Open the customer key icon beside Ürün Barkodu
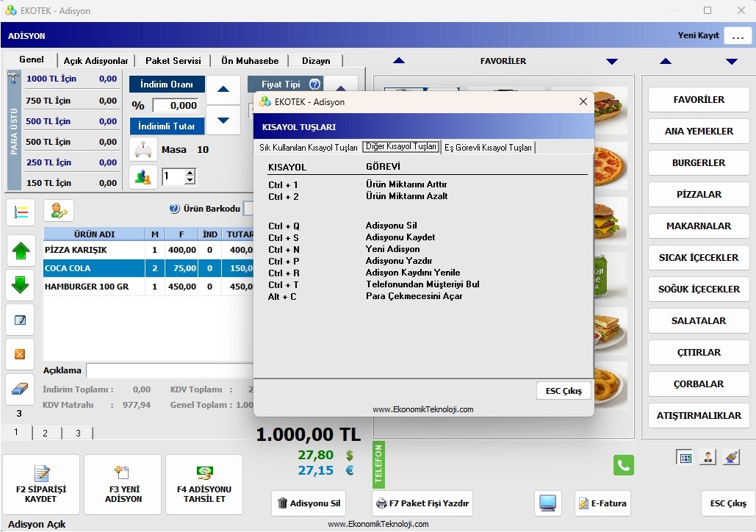The height and width of the screenshot is (532, 756). 58,211
